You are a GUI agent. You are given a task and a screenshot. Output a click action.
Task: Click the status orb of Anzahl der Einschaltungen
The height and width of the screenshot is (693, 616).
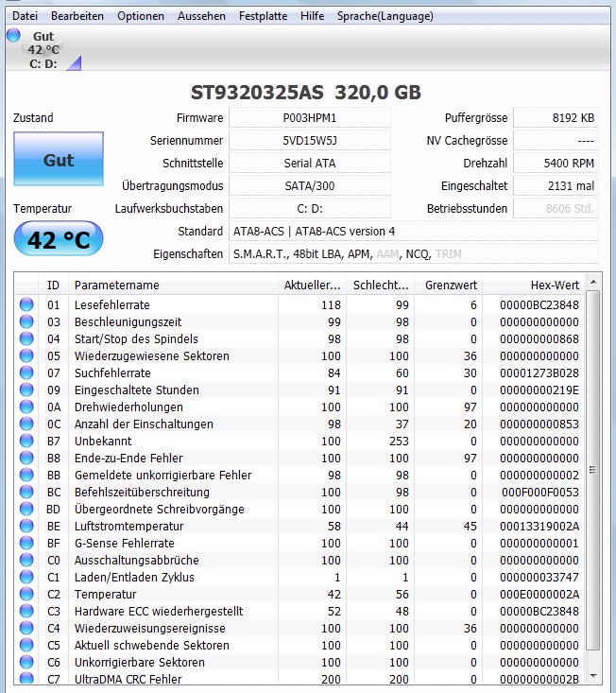(26, 424)
